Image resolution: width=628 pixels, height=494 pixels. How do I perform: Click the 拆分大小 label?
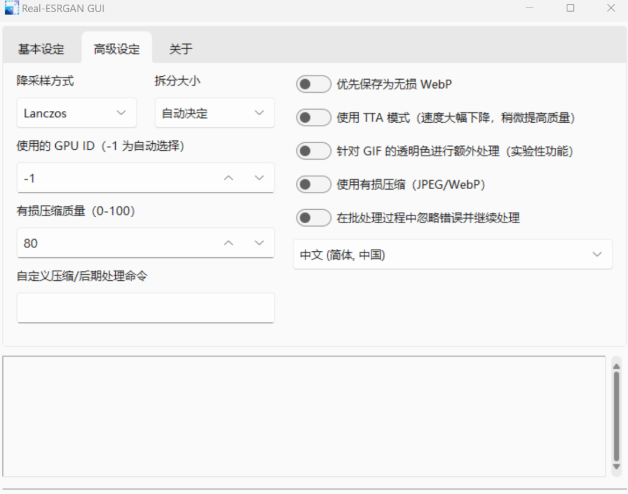tap(177, 81)
